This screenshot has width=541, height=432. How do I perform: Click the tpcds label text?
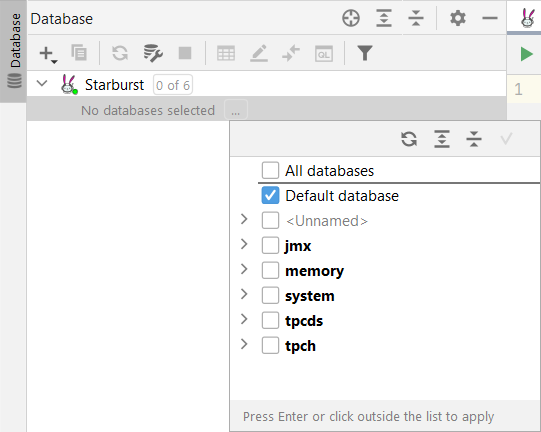click(x=304, y=321)
